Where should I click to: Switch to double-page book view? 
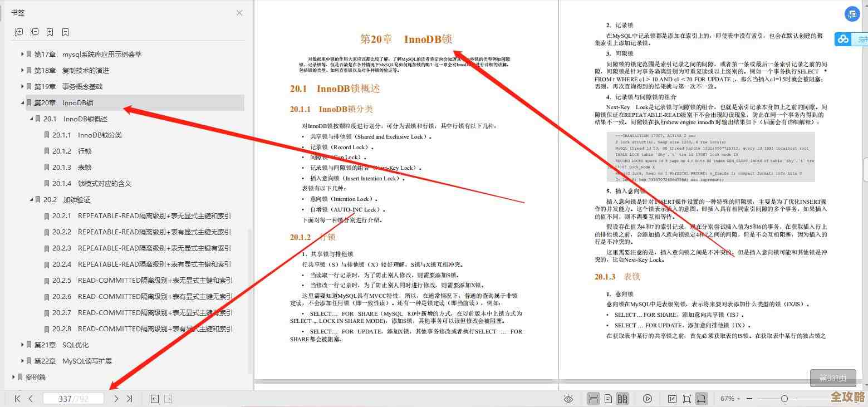(622, 398)
